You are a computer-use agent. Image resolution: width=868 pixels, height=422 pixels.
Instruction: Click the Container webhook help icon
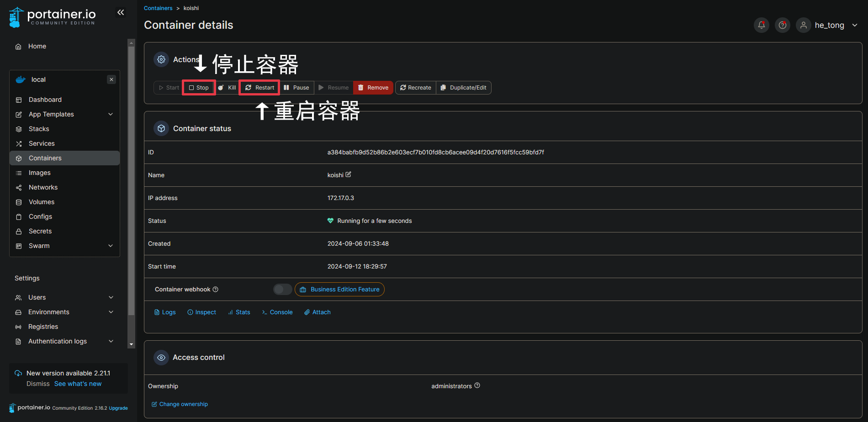(216, 289)
